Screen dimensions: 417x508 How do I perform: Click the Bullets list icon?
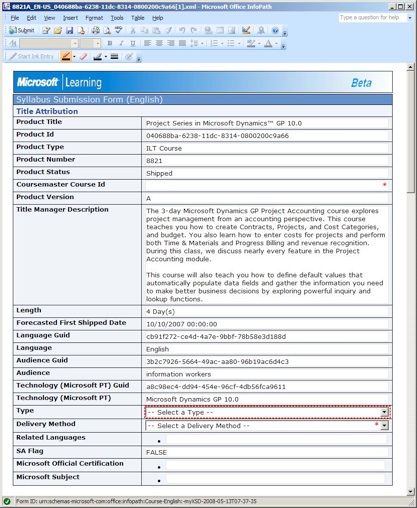point(231,43)
